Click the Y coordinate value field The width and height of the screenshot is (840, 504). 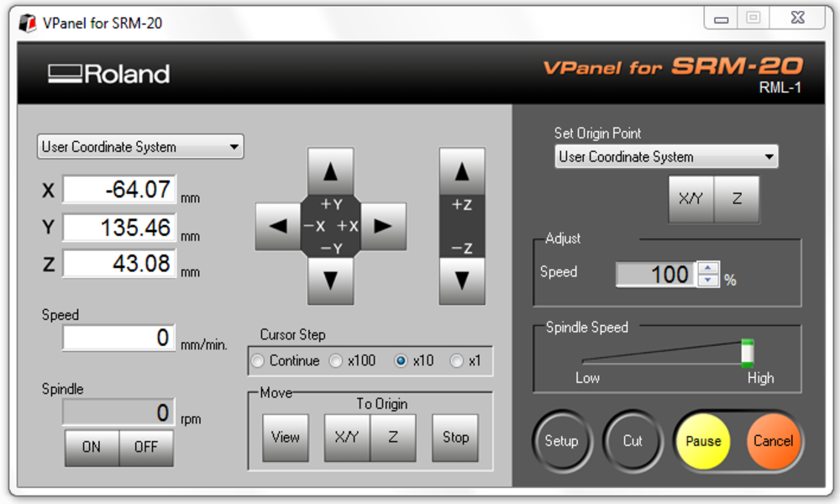[x=119, y=228]
